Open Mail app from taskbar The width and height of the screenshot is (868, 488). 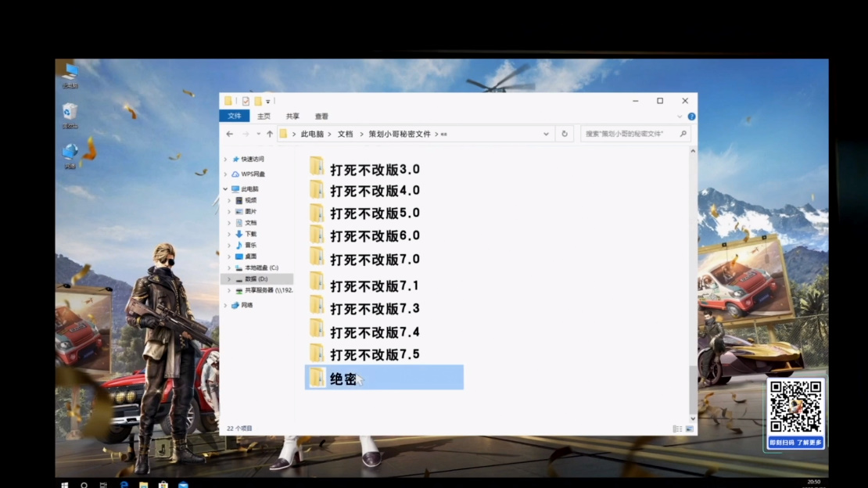183,485
